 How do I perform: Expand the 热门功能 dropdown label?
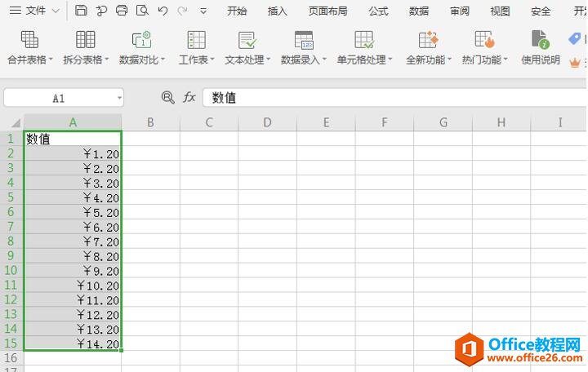click(485, 60)
